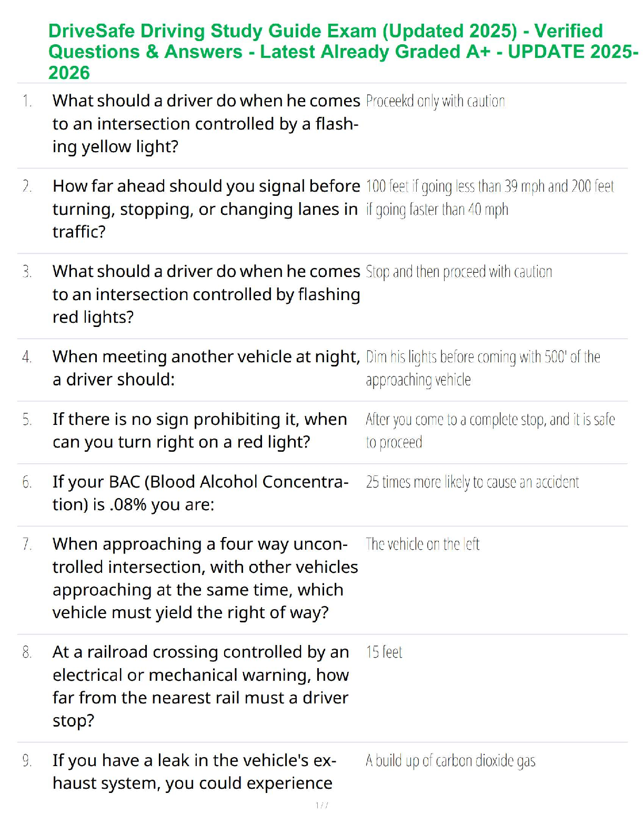
Task: Click the answer "Proceekd only with caution"
Action: click(435, 101)
